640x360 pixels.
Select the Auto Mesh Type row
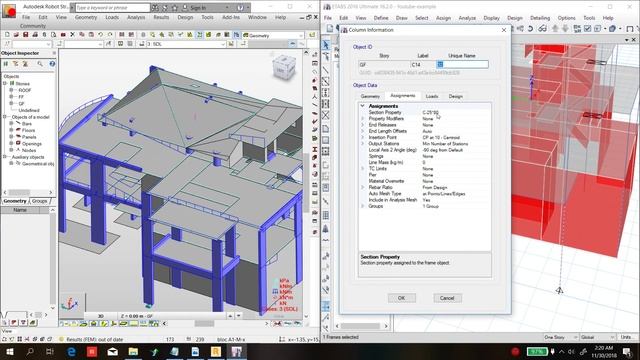(x=424, y=193)
